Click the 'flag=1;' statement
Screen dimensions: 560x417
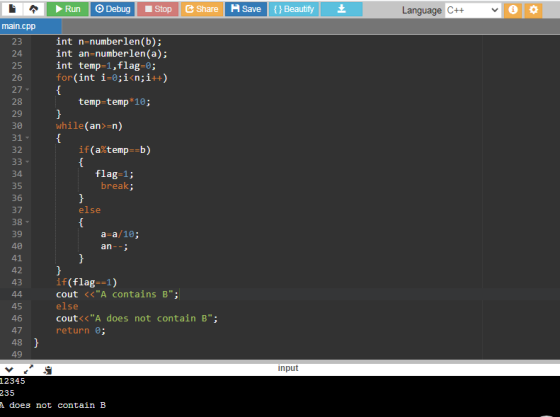(x=114, y=174)
